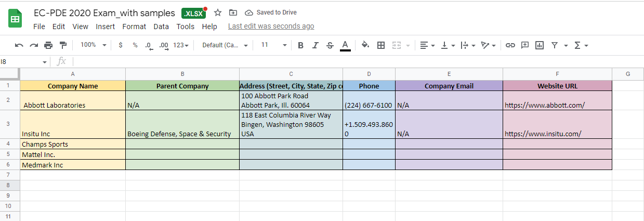Open the File menu
The width and height of the screenshot is (644, 221).
[39, 27]
